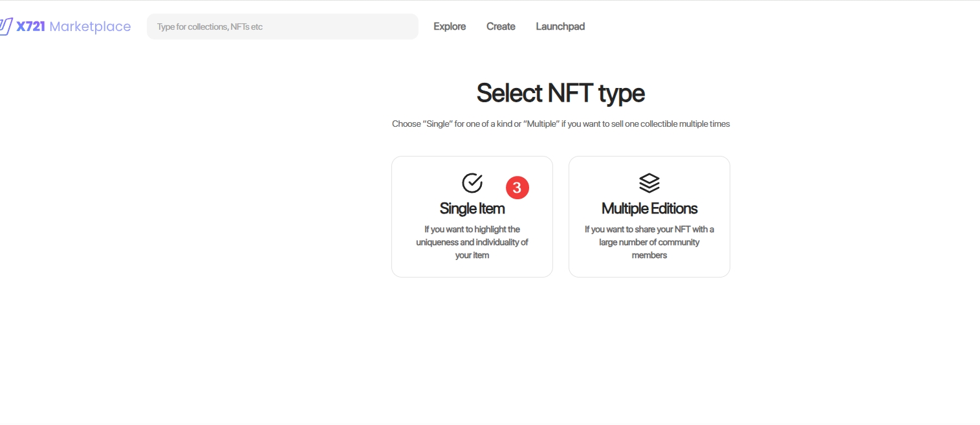Click the red number 3 badge
Screen dimensions: 980x425
tap(517, 188)
